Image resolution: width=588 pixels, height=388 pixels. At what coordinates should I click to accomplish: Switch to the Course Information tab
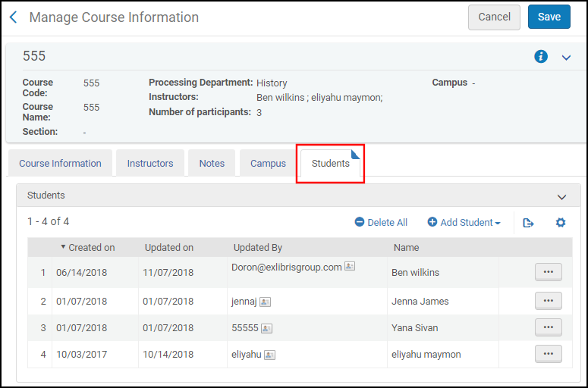60,164
